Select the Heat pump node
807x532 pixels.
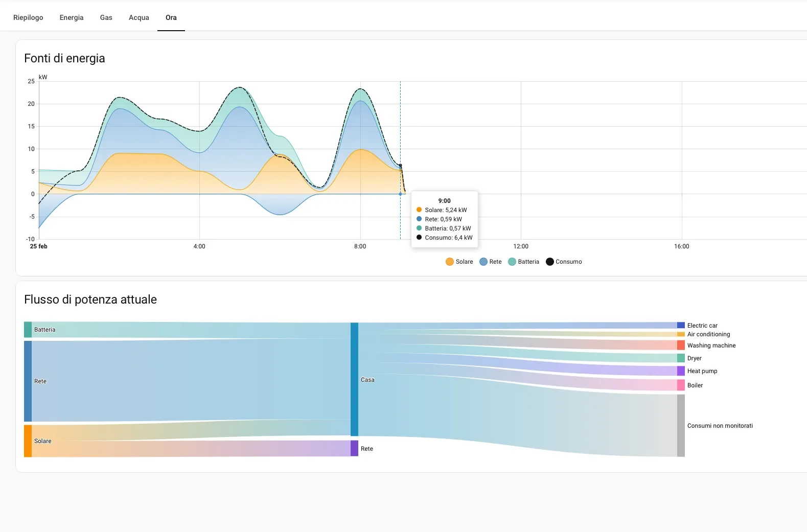point(681,371)
